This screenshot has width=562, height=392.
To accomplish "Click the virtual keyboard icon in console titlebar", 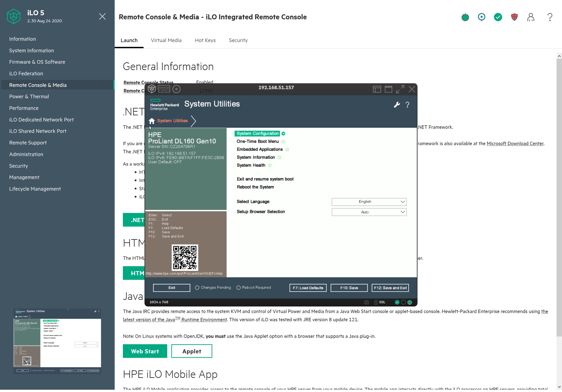I will click(164, 89).
